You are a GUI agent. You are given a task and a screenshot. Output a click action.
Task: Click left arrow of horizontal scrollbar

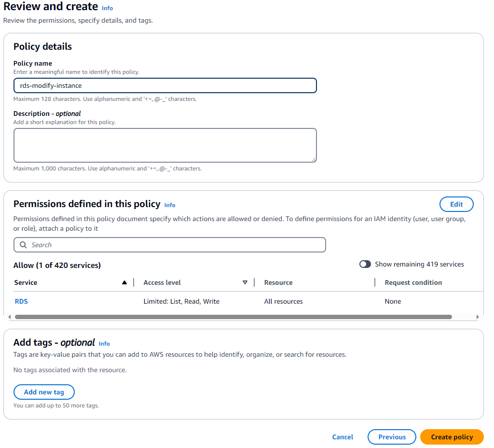[9, 317]
